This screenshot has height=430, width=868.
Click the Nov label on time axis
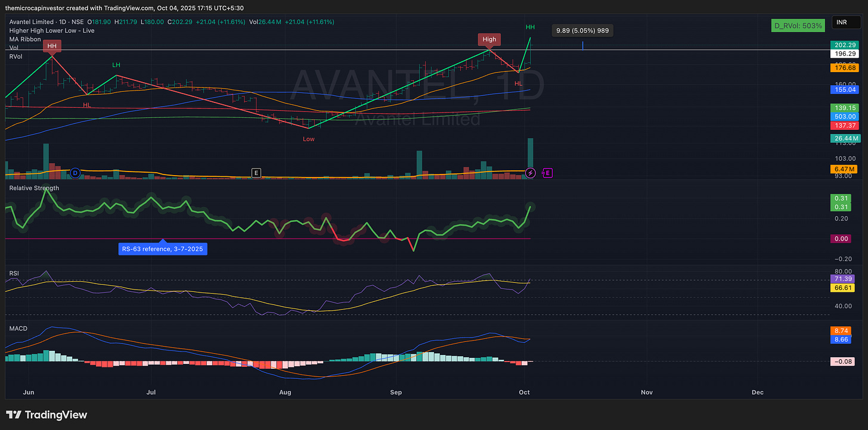pos(646,392)
